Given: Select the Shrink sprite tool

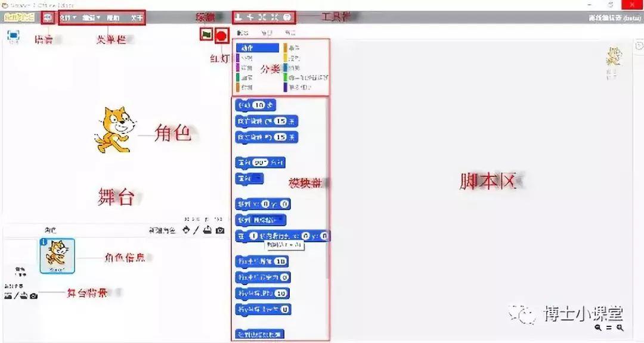Looking at the screenshot, I should 275,18.
